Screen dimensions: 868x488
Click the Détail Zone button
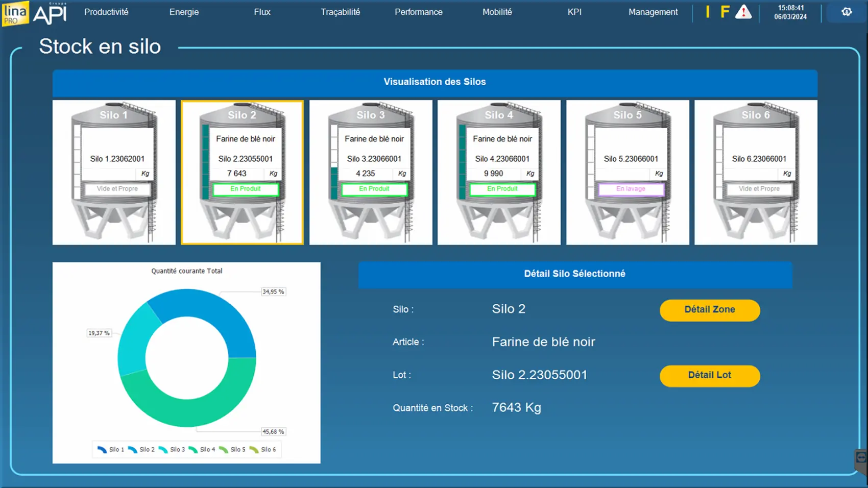coord(709,310)
